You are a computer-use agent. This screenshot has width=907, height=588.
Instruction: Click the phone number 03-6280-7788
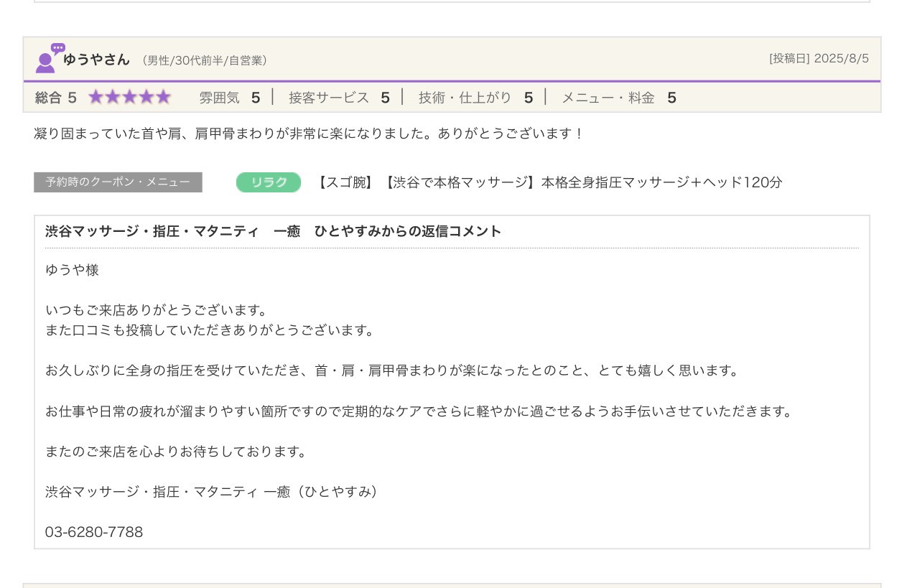[x=94, y=532]
